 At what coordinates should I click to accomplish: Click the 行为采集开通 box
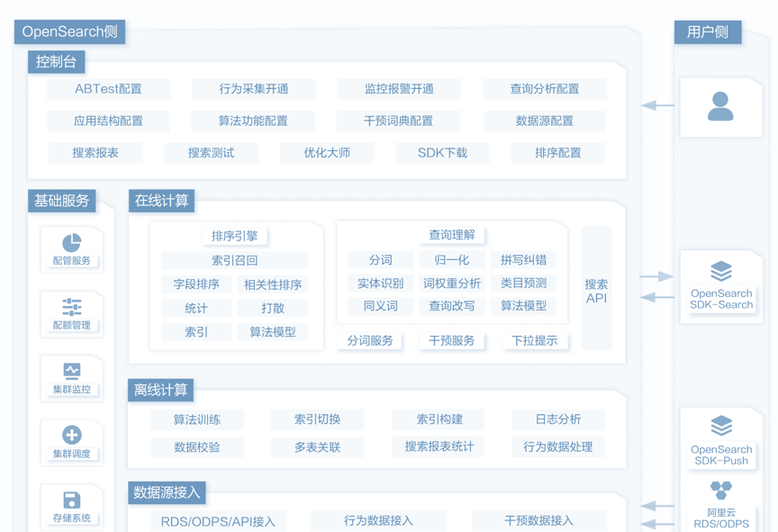click(254, 89)
